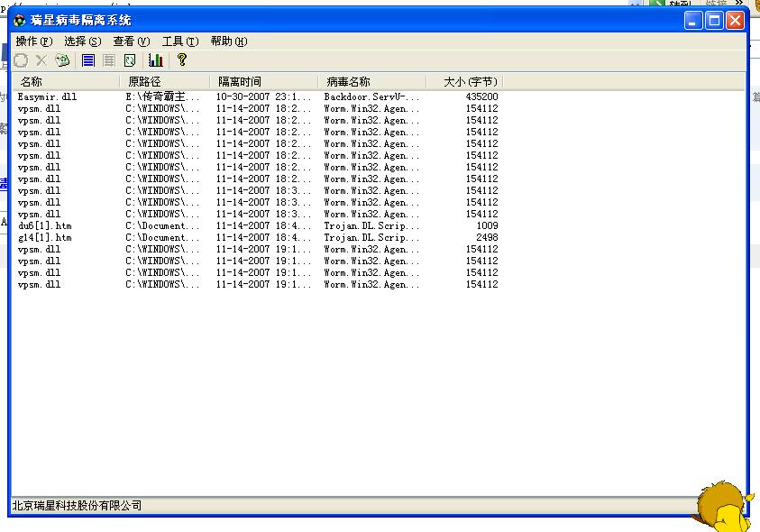This screenshot has height=532, width=760.
Task: Maximize the 瑞星病毒隔离系统 window
Action: tap(714, 21)
